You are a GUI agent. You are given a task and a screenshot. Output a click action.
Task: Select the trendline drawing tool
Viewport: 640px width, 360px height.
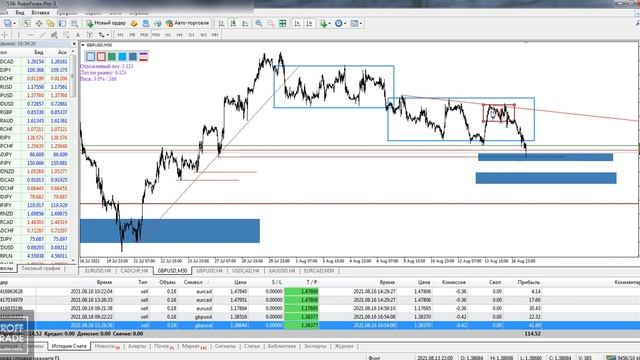click(42, 35)
